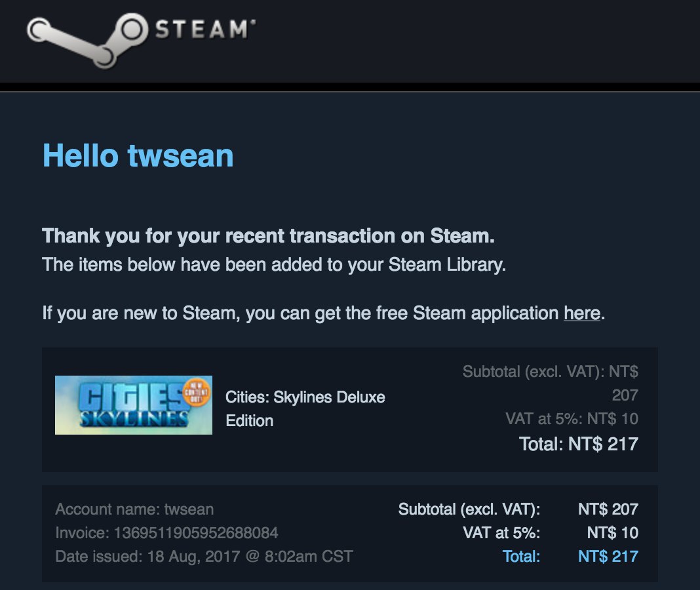Screen dimensions: 700x590
Task: Click the item Total NT$ 217 line
Action: 578,444
